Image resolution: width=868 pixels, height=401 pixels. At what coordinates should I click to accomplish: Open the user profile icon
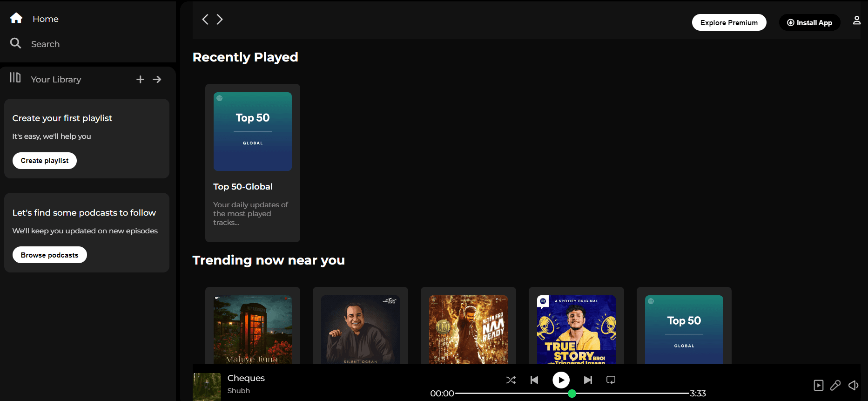pyautogui.click(x=856, y=20)
